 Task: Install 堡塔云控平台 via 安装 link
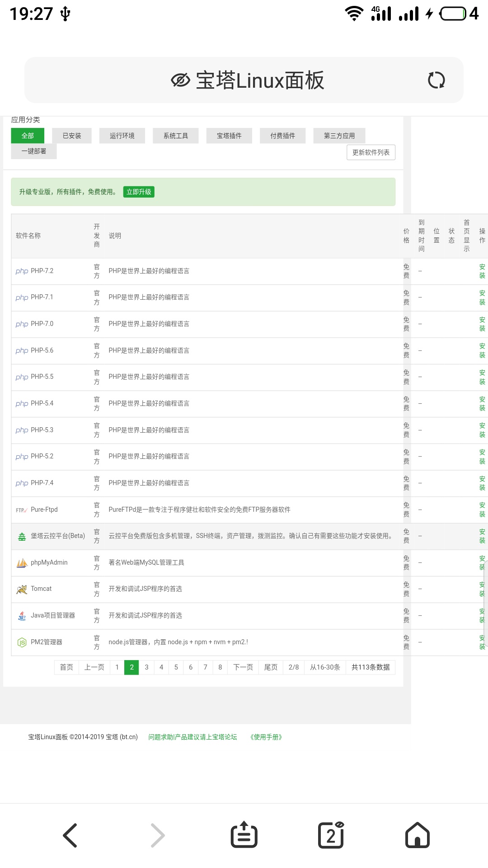click(x=482, y=536)
